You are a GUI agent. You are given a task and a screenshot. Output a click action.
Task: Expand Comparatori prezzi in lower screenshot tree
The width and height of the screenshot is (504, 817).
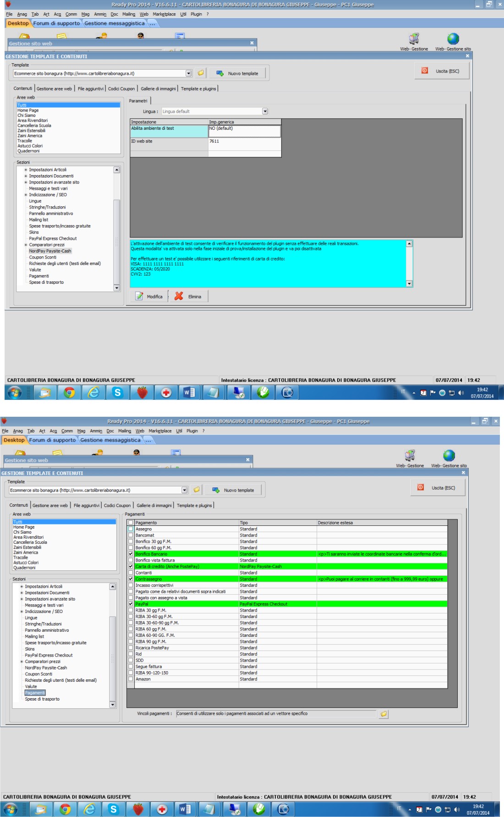coord(22,662)
